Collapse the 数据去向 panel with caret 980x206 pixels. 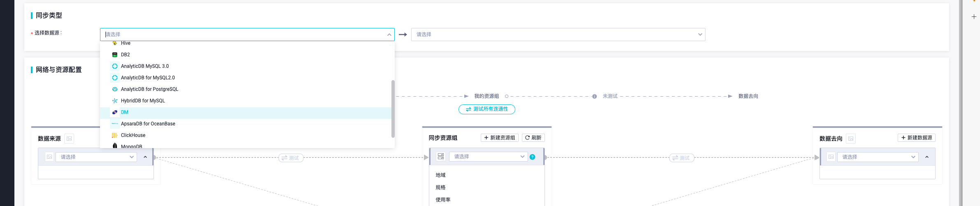coord(927,157)
